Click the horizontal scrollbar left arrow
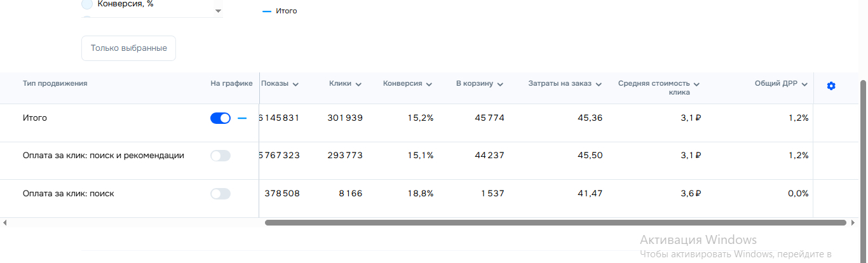The height and width of the screenshot is (263, 868). click(4, 223)
